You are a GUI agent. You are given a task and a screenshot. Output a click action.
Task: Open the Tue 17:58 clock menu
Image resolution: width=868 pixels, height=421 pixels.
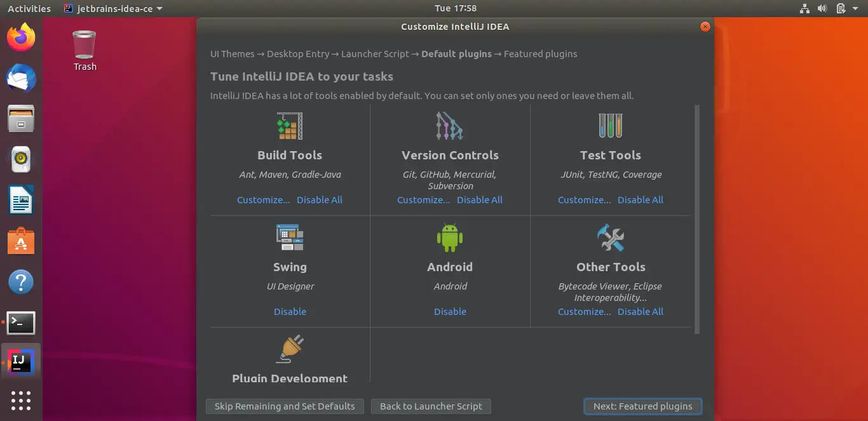pyautogui.click(x=455, y=8)
